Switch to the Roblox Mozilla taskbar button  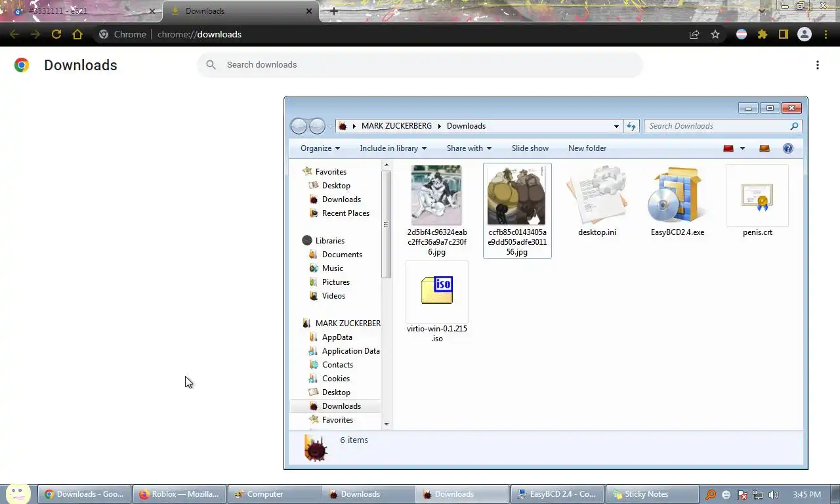pos(180,494)
